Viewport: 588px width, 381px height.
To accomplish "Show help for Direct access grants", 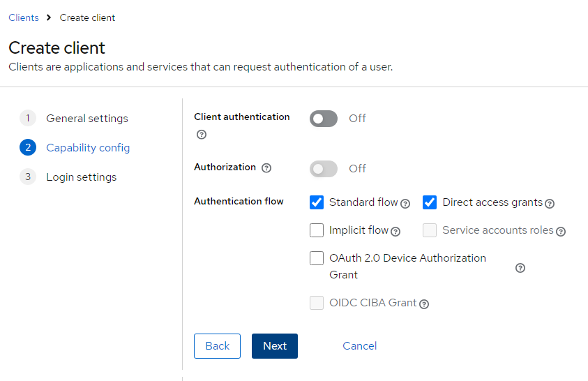I will coord(550,204).
